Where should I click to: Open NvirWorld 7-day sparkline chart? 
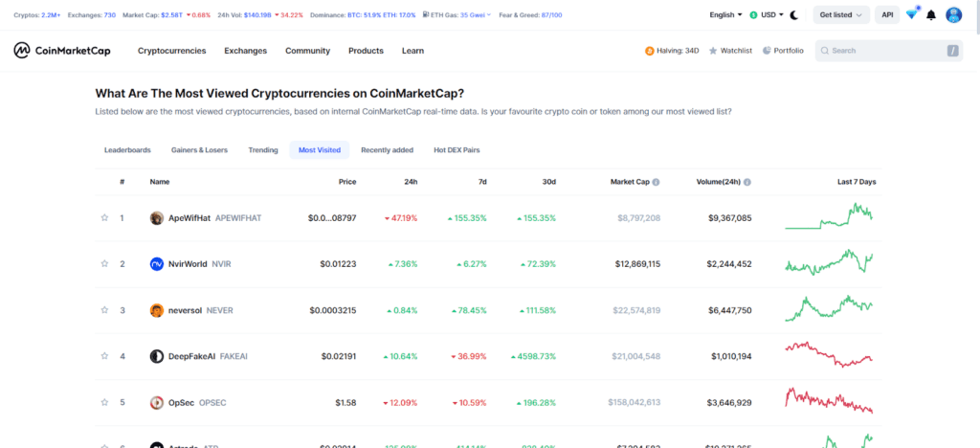click(x=830, y=261)
